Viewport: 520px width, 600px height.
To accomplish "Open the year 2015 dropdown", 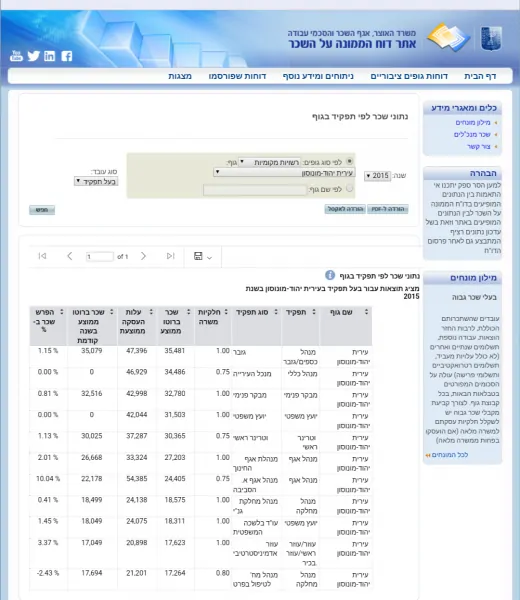I will 377,176.
